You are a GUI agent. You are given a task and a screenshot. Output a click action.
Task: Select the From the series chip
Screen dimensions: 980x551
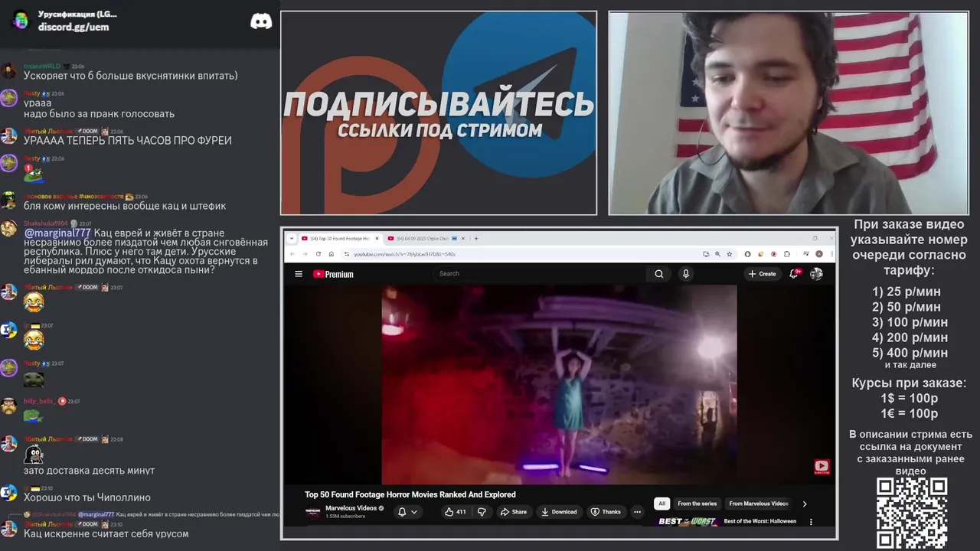pos(697,504)
